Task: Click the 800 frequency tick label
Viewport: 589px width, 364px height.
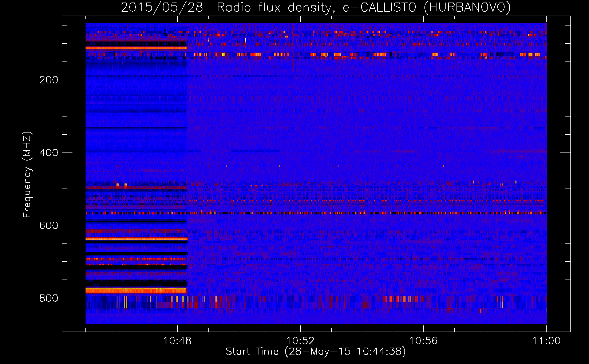Action: 49,298
